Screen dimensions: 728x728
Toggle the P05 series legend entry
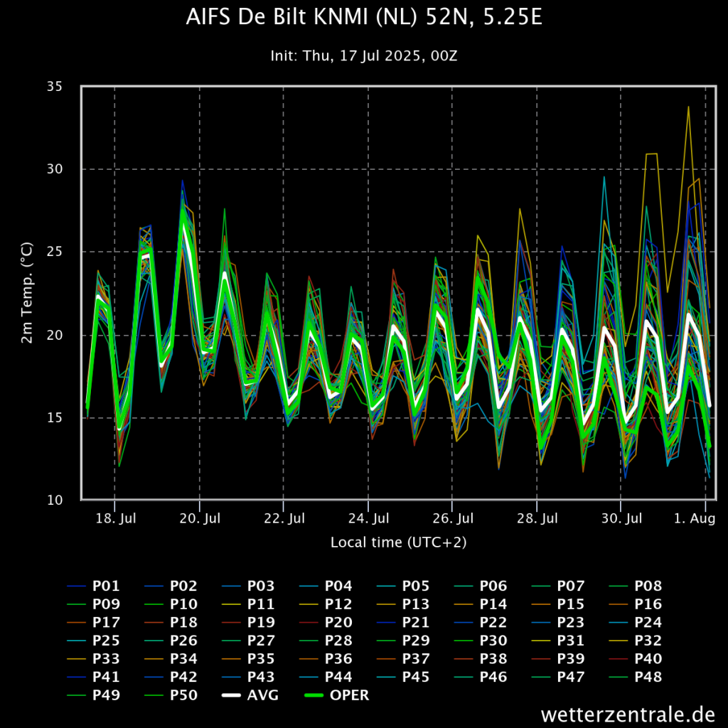[403, 586]
